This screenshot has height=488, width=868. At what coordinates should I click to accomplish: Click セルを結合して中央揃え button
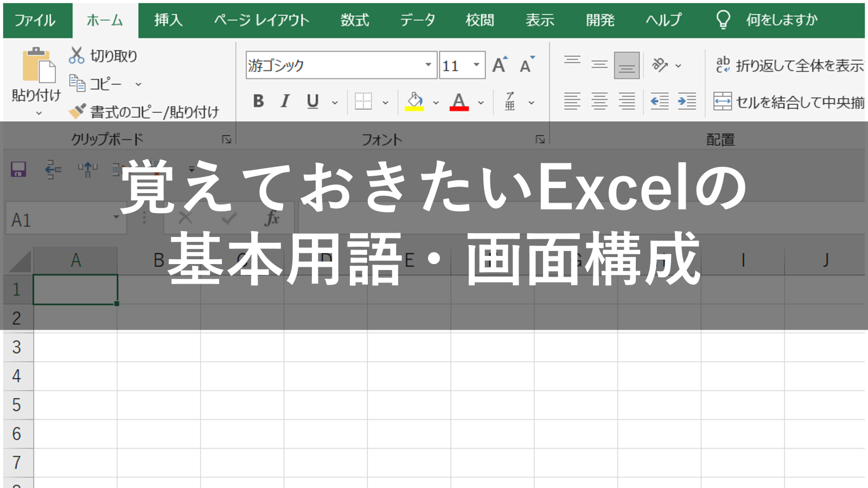tap(790, 102)
